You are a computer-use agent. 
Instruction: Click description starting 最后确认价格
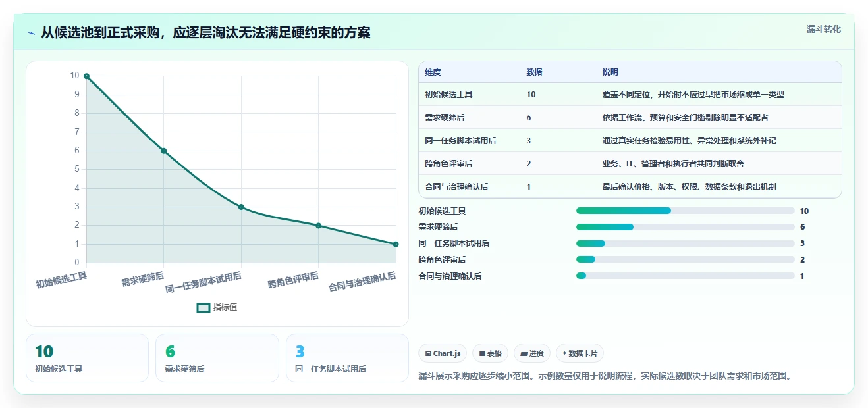pyautogui.click(x=689, y=187)
